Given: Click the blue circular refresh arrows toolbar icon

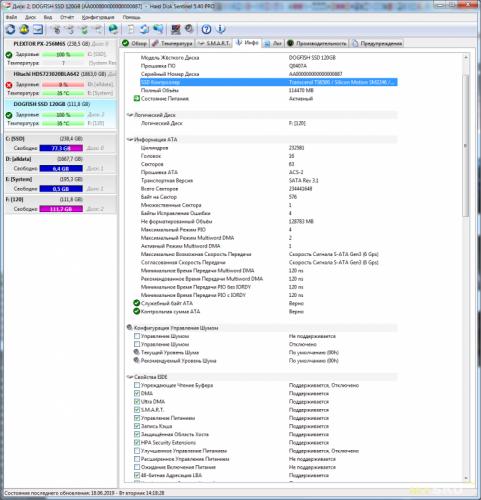Looking at the screenshot, I should point(10,30).
